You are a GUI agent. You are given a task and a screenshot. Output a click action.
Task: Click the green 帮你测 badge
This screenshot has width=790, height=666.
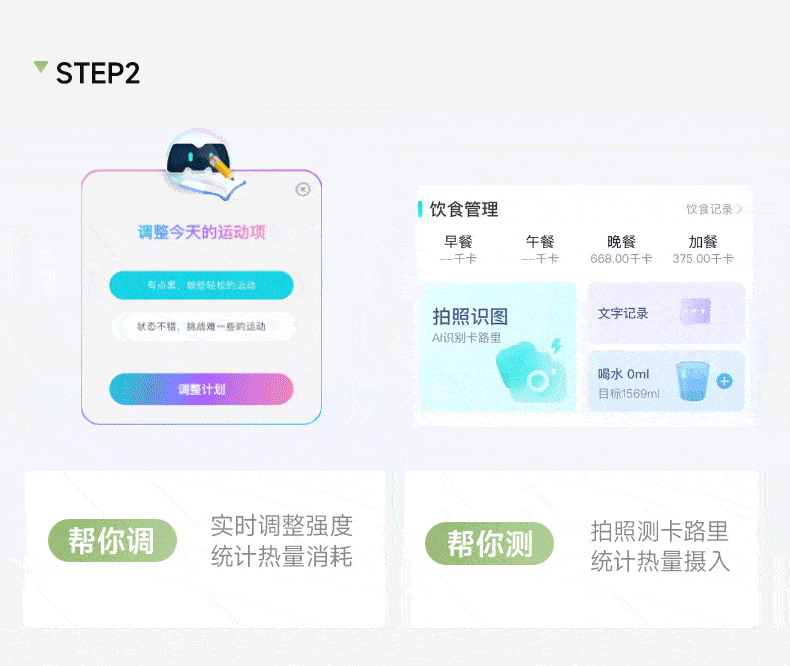pyautogui.click(x=489, y=544)
